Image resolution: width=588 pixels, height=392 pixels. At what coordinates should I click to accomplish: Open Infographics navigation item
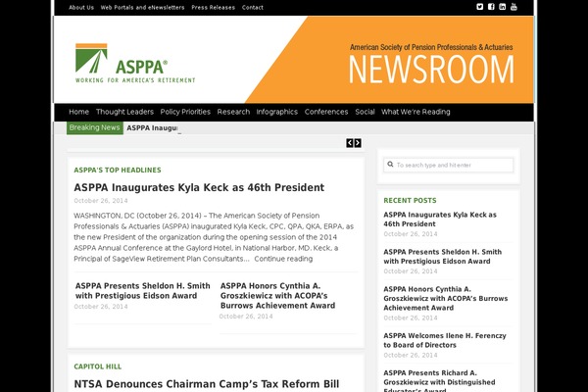[276, 112]
